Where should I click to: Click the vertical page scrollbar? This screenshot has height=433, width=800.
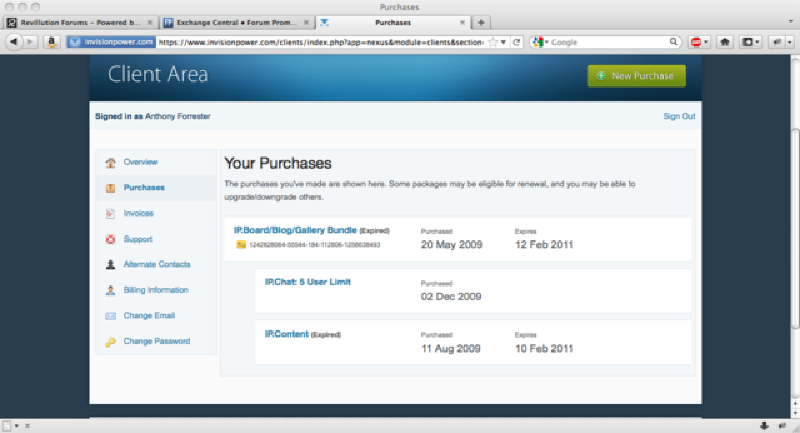pos(795,227)
